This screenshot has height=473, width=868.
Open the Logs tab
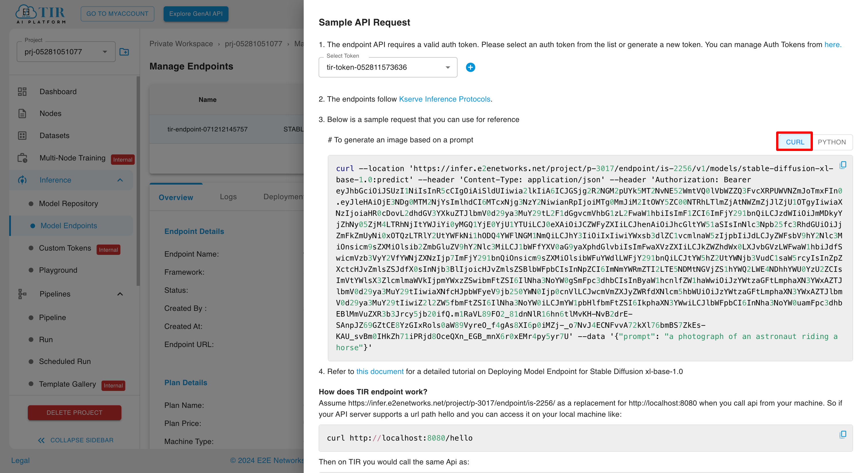228,196
